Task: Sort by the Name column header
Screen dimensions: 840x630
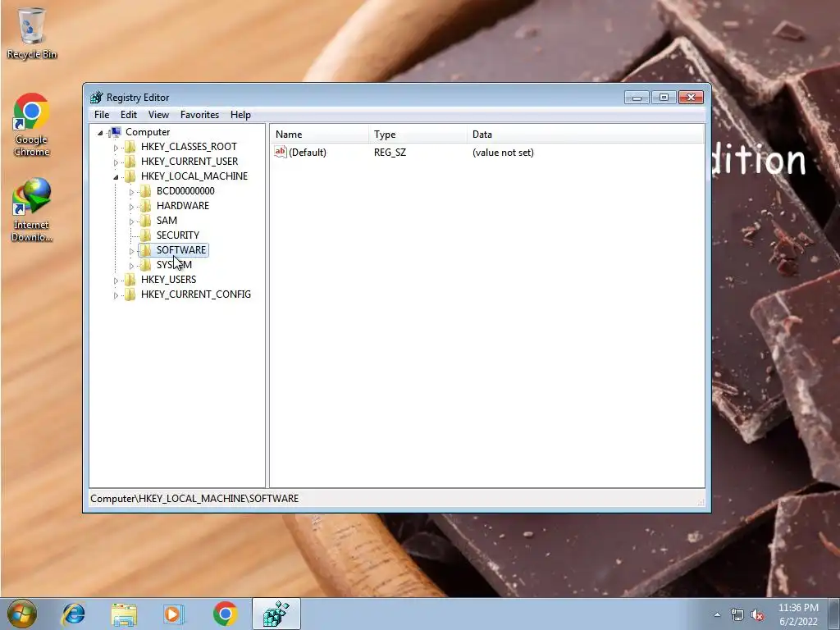Action: tap(319, 135)
